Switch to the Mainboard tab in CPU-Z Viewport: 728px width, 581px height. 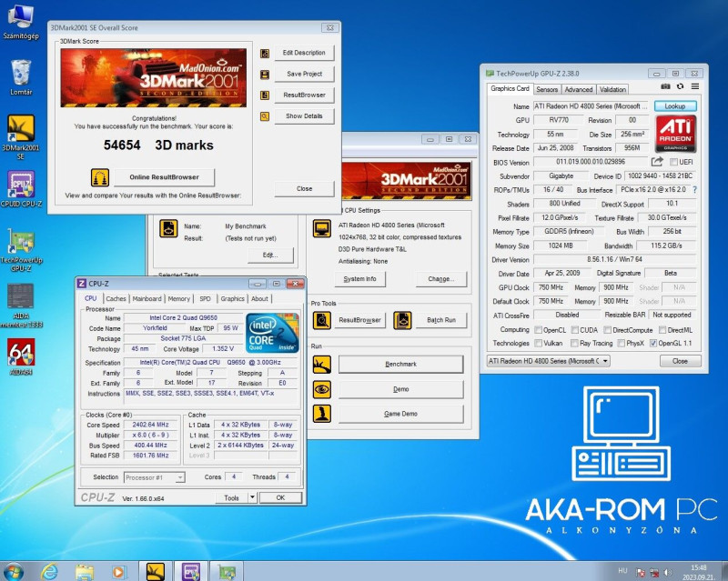(147, 299)
